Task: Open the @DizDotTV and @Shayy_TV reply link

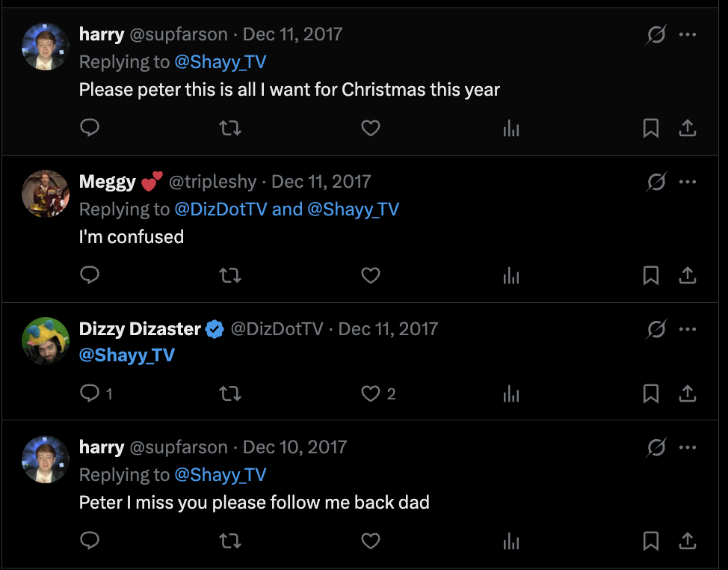Action: [287, 209]
